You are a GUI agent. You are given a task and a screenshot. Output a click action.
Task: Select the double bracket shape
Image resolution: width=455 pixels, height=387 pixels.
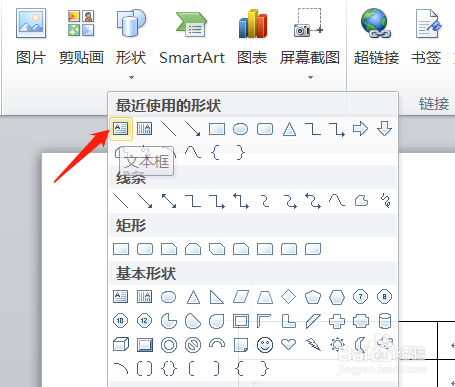coord(145,369)
